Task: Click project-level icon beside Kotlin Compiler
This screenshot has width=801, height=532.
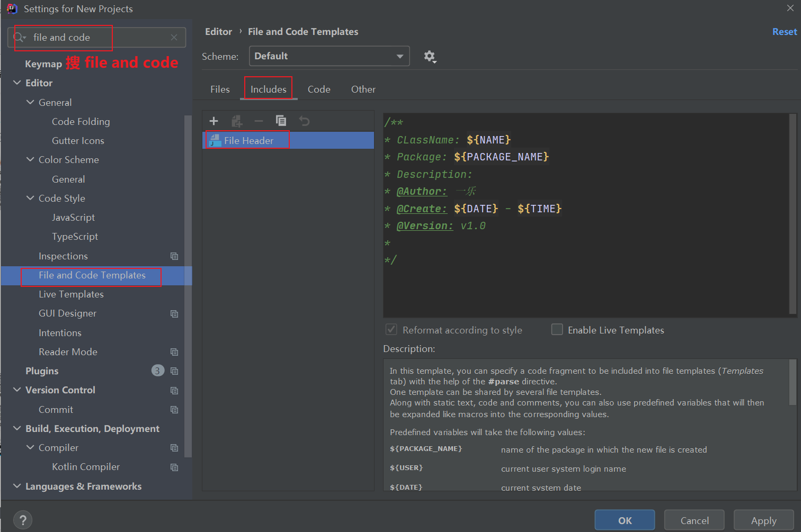Action: tap(174, 467)
